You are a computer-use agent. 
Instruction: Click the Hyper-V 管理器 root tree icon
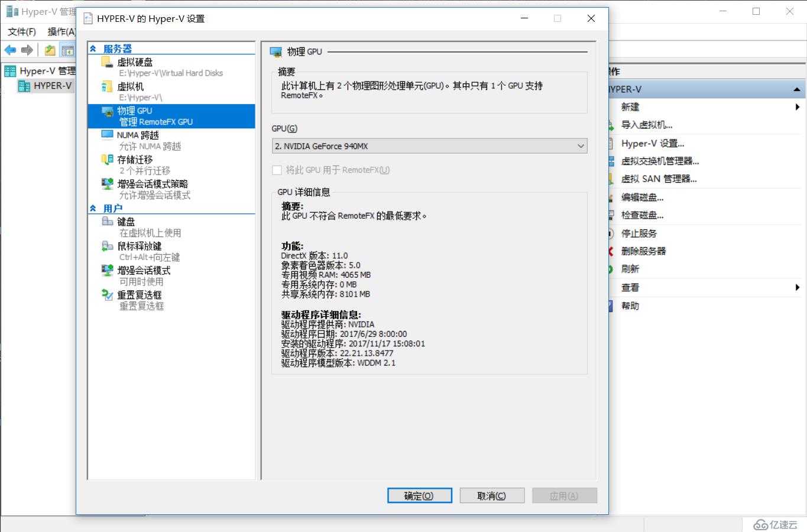pyautogui.click(x=10, y=72)
